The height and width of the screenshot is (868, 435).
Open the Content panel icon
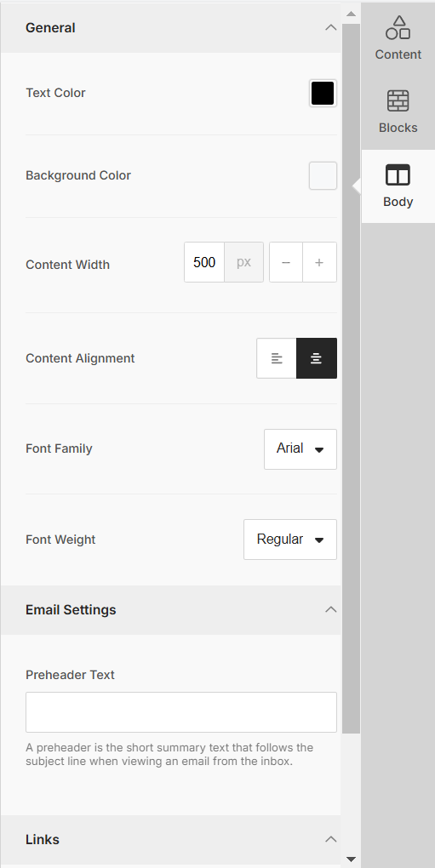(398, 37)
